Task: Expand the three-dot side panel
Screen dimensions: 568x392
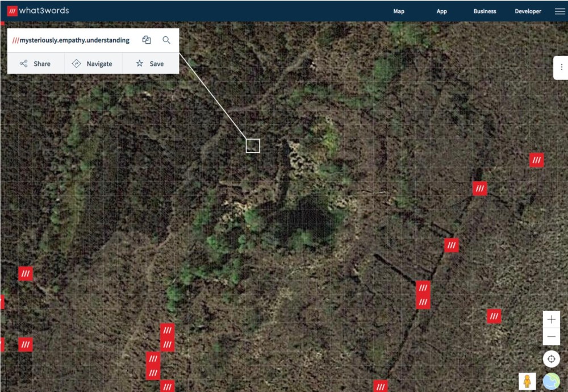Action: 561,68
